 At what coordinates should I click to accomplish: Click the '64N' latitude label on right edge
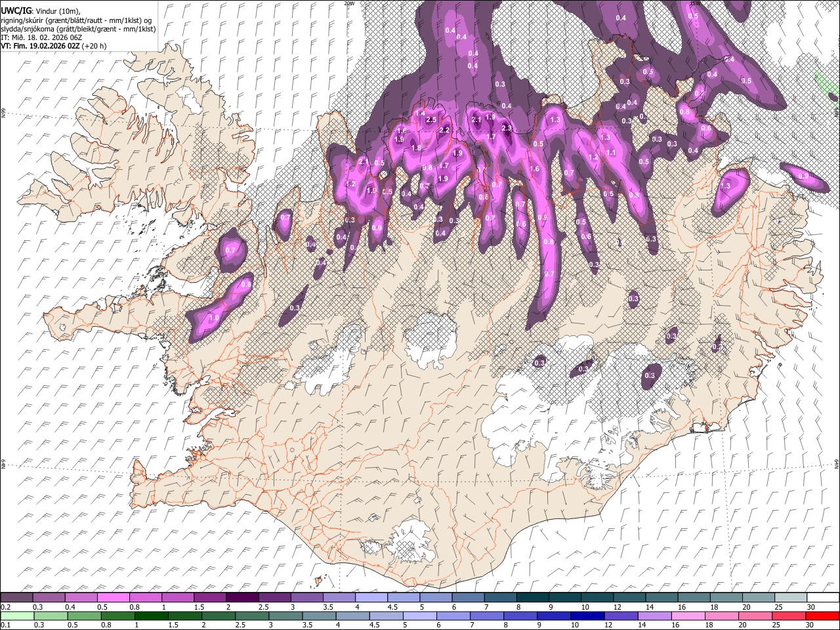click(837, 463)
